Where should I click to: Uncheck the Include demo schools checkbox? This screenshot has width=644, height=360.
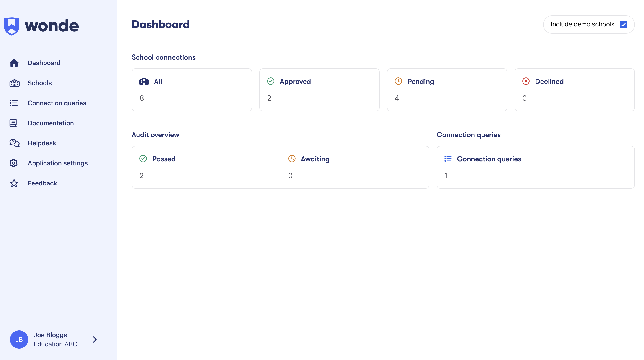623,25
